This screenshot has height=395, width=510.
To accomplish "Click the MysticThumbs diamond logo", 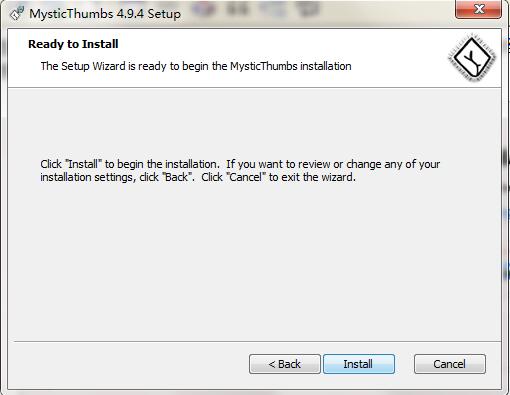I will click(x=472, y=58).
